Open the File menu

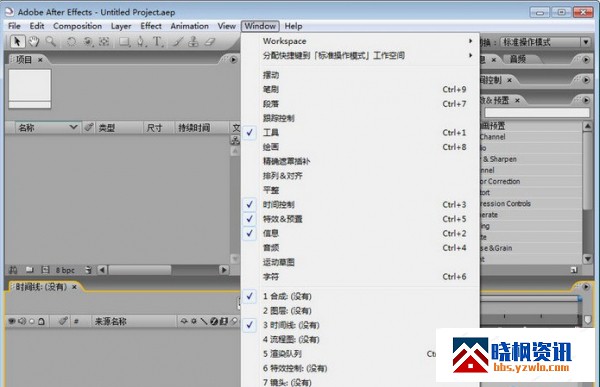point(15,26)
